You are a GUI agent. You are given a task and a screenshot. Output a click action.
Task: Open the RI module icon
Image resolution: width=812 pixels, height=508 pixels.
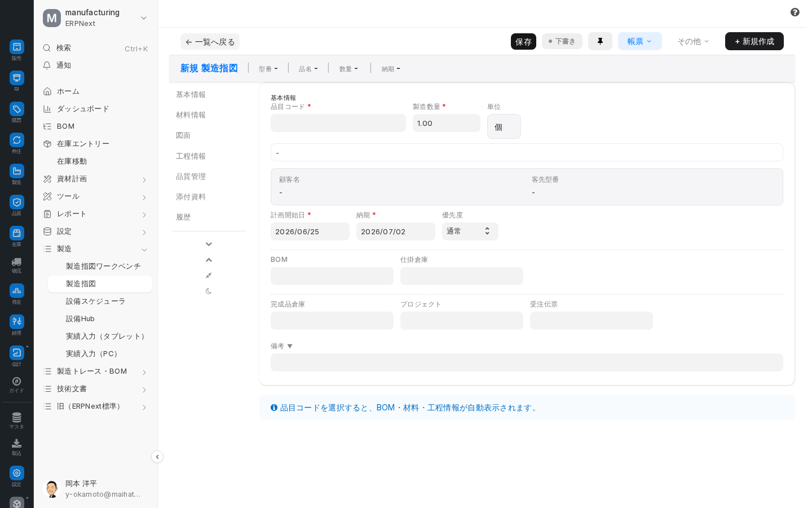click(x=16, y=78)
